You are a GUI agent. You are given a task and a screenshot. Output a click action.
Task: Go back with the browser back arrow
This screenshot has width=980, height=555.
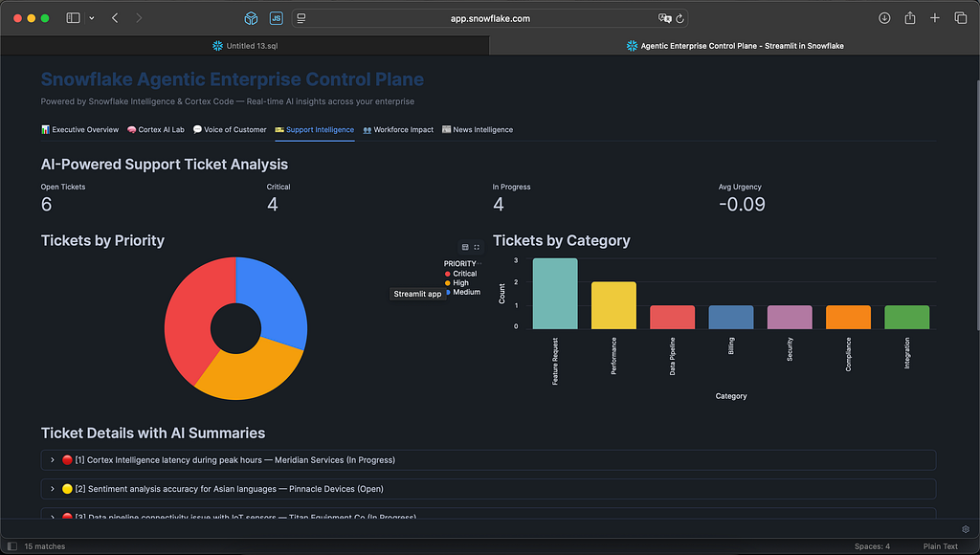[115, 18]
